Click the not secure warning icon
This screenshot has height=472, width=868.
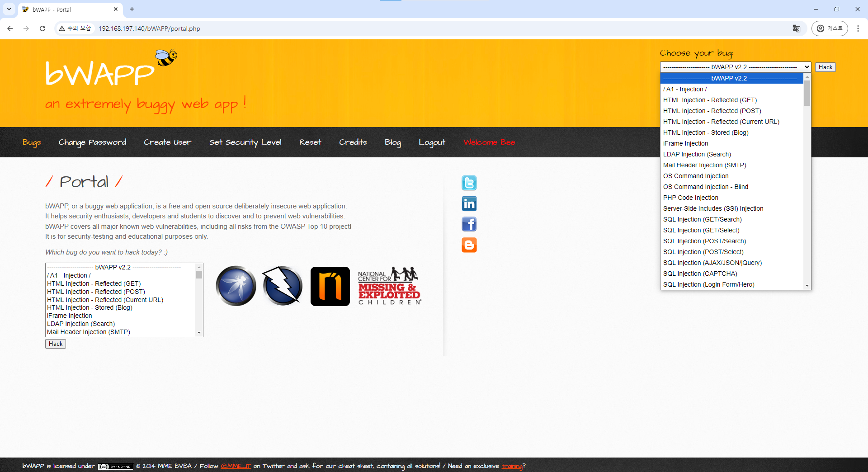coord(62,28)
